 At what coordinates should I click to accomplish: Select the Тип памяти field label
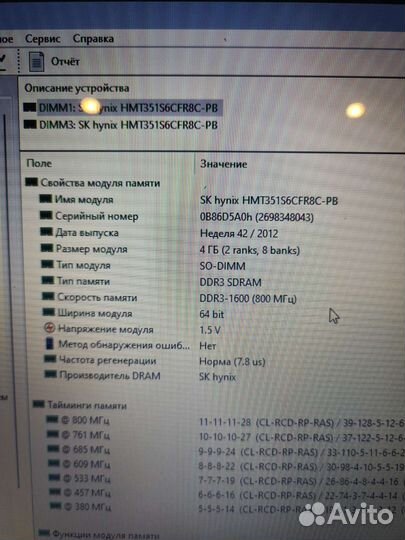click(83, 281)
